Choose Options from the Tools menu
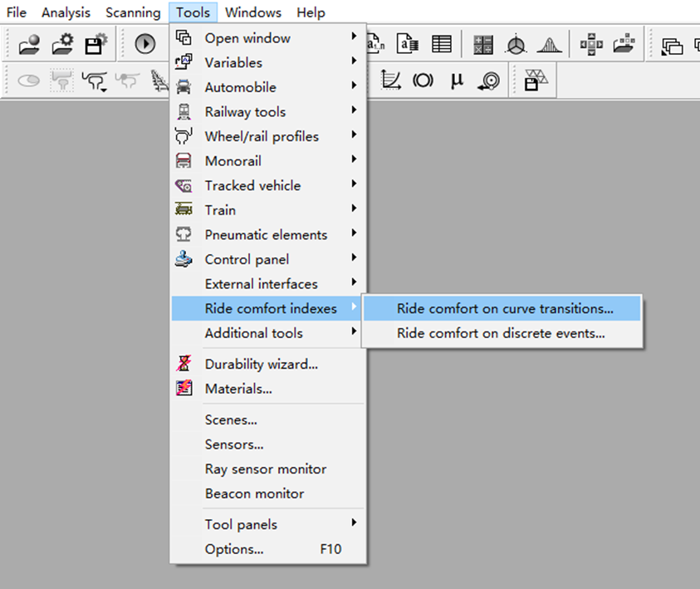This screenshot has width=700, height=589. click(x=234, y=549)
